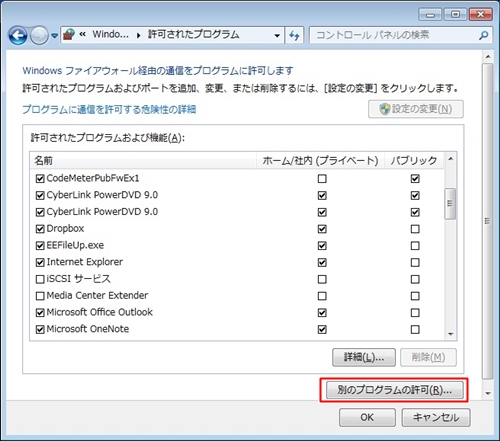Uncheck the Dropbox program checkbox
This screenshot has height=441, width=500.
point(40,229)
